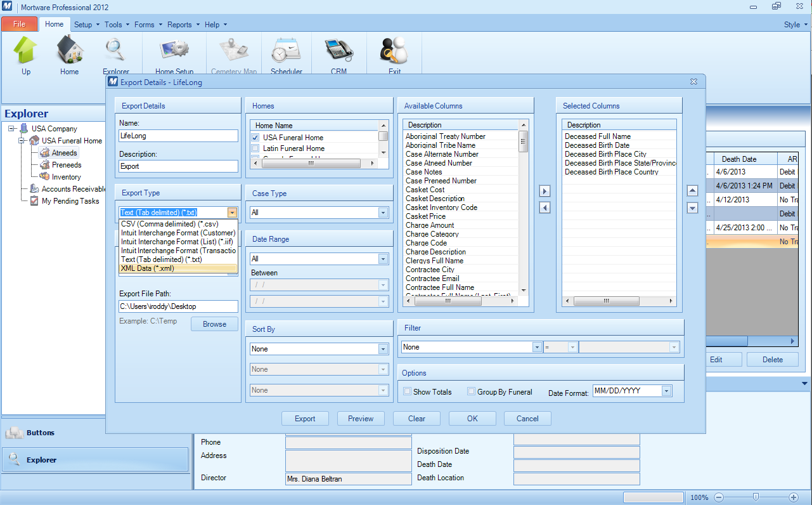This screenshot has height=505, width=812.
Task: Click Inventory icon in Explorer tree
Action: tap(44, 177)
